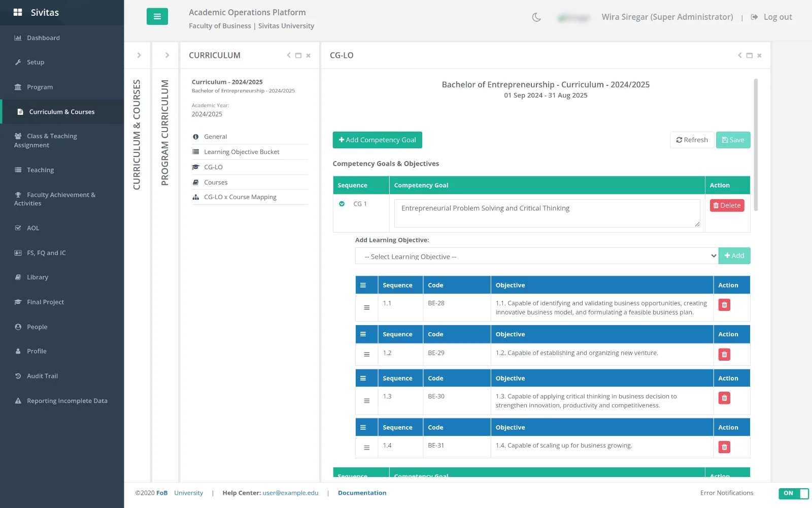The height and width of the screenshot is (508, 812).
Task: Click Add Competency Goal button
Action: pyautogui.click(x=377, y=140)
